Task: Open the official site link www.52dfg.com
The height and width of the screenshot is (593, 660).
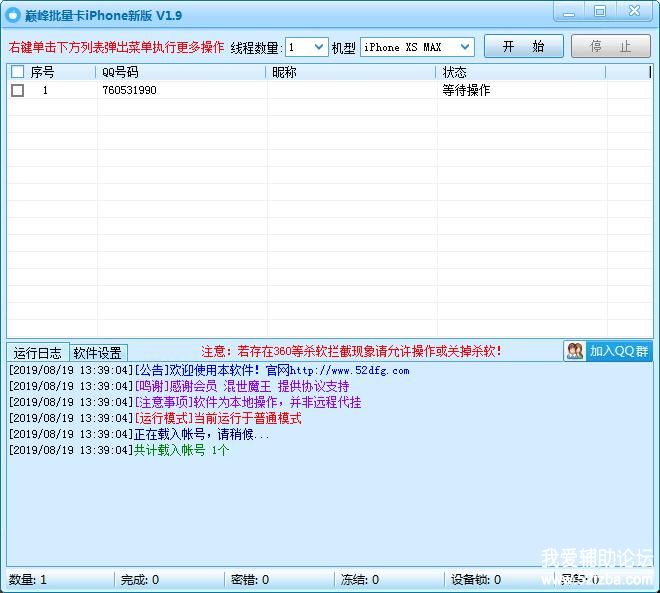Action: tap(349, 371)
